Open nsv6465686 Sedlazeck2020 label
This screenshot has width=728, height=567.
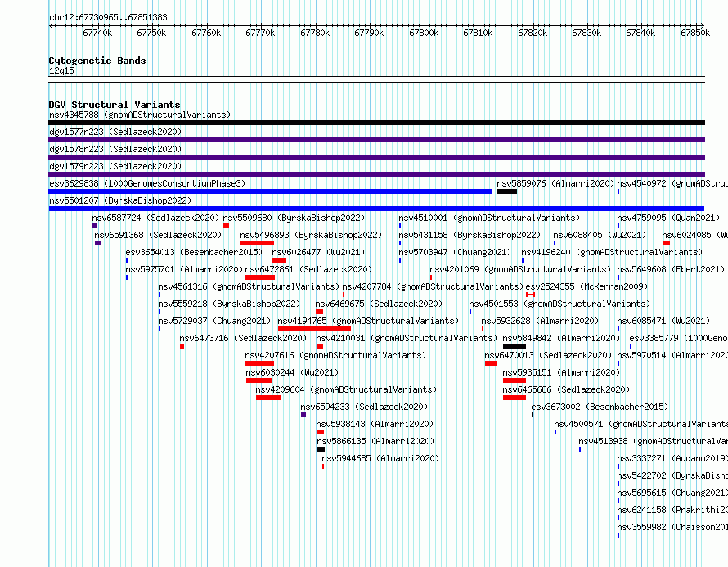tap(566, 389)
